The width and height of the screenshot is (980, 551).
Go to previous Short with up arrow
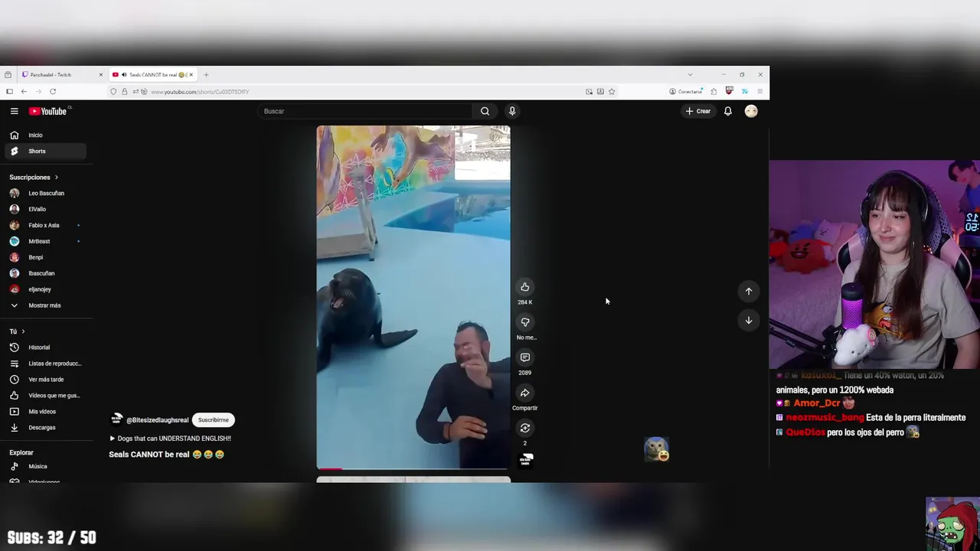pos(749,291)
